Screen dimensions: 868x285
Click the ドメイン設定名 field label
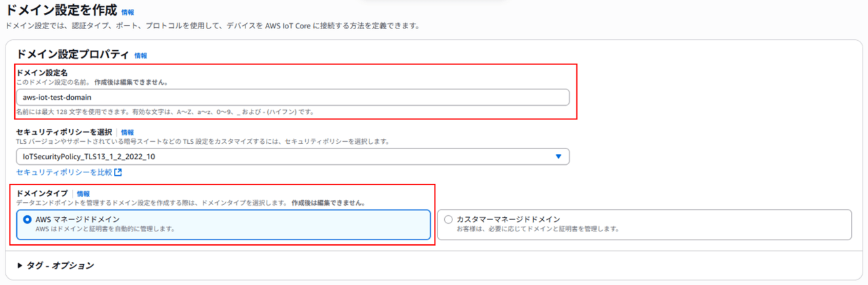(x=41, y=73)
